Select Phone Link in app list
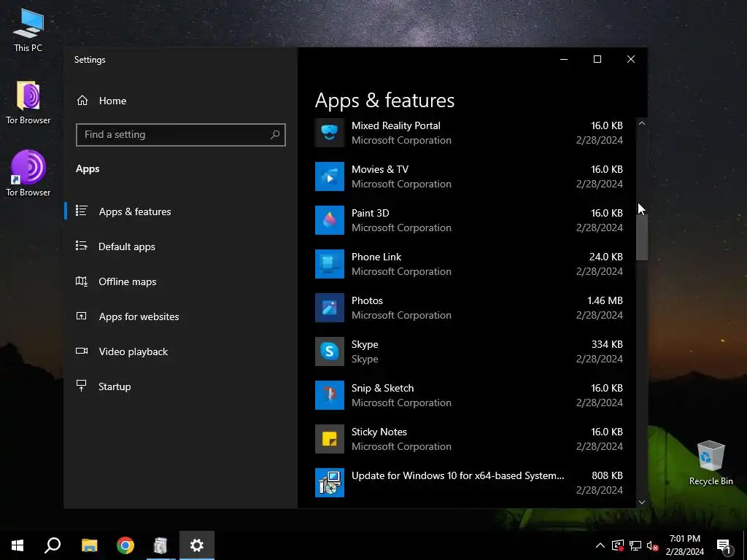 point(376,257)
